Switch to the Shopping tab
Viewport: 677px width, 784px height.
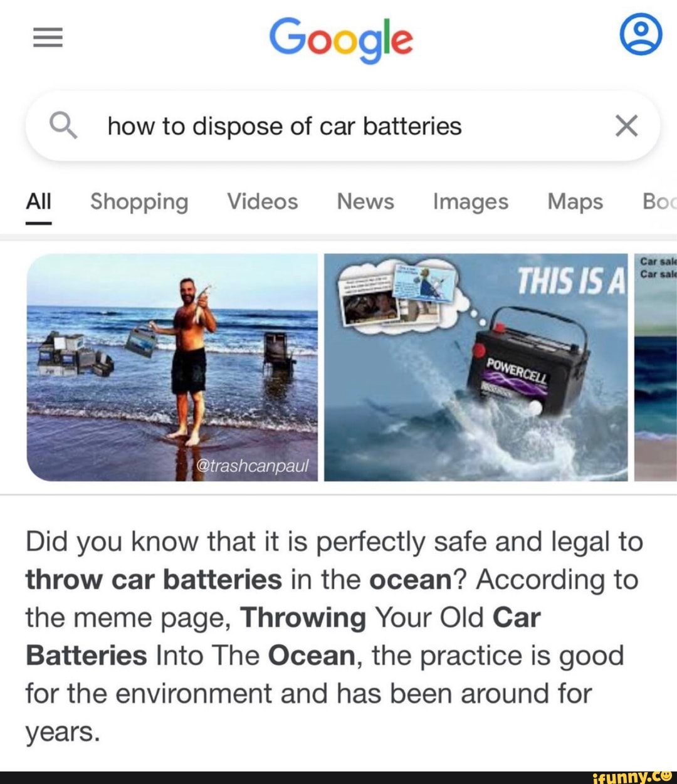tap(139, 202)
